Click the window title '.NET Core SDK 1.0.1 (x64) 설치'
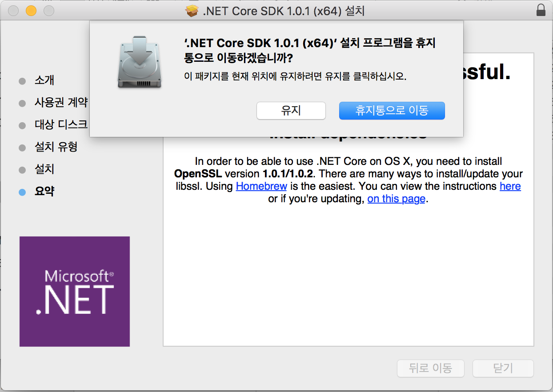 [x=284, y=11]
